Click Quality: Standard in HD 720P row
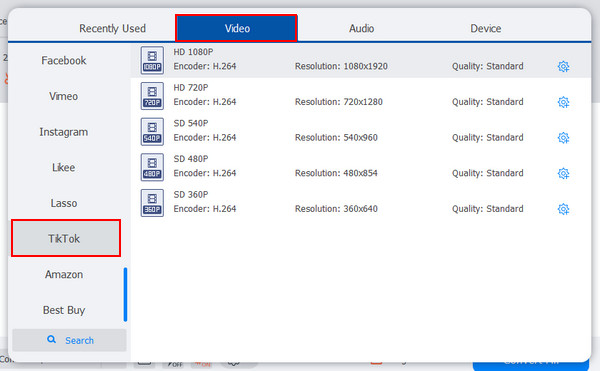 488,102
